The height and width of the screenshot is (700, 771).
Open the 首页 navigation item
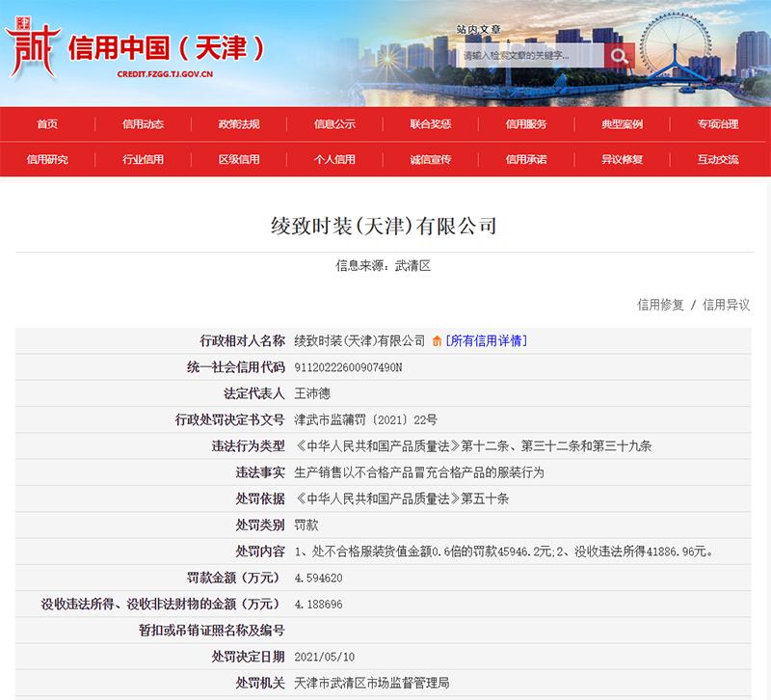coord(47,124)
